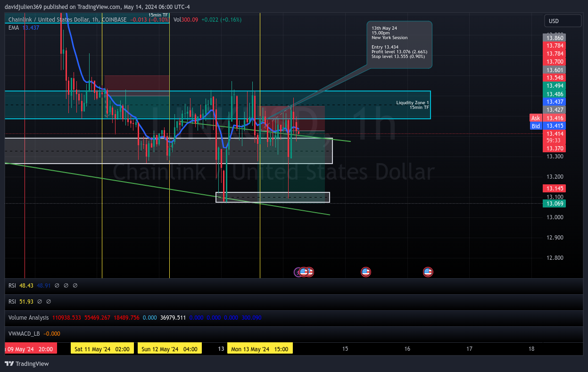Click the grey 13.427 price label
The image size is (588, 372).
(555, 110)
